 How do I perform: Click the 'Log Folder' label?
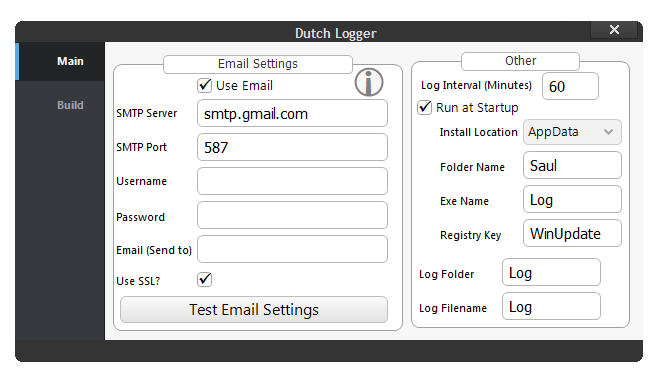click(x=447, y=274)
